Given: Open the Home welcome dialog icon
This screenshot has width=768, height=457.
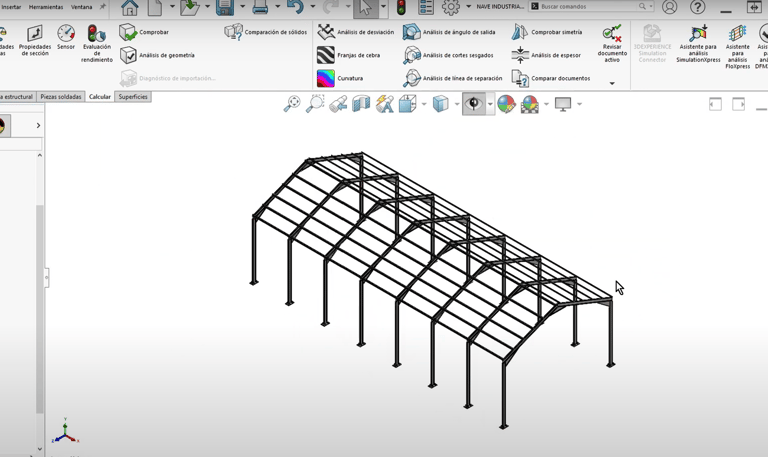Looking at the screenshot, I should click(x=130, y=7).
